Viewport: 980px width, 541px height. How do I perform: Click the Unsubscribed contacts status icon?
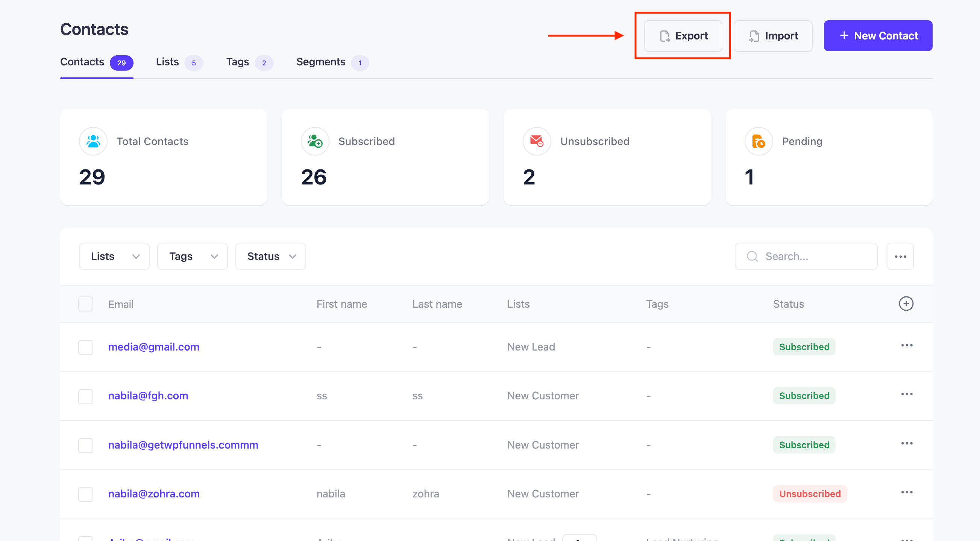pyautogui.click(x=537, y=141)
